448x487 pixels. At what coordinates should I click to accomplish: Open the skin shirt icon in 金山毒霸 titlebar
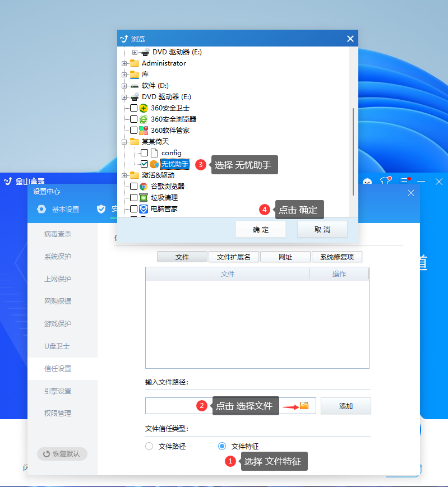pos(386,181)
